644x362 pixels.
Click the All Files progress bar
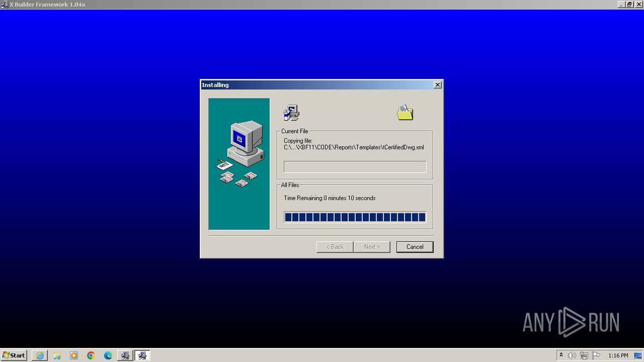(355, 217)
